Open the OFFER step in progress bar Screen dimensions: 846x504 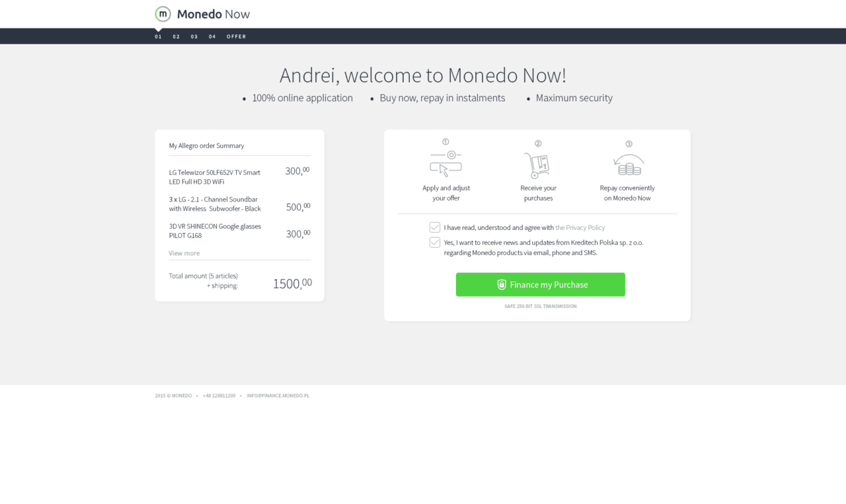pyautogui.click(x=236, y=36)
